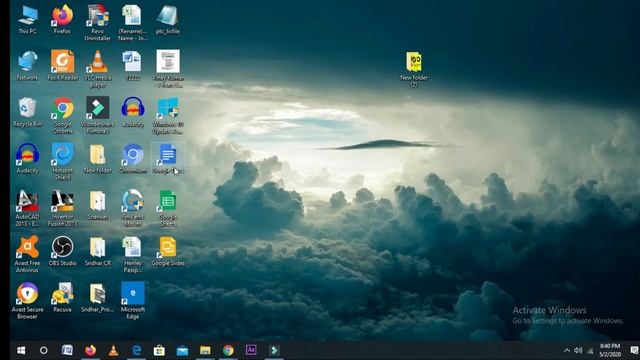This screenshot has width=640, height=360.
Task: Open the Recycle Bin
Action: pyautogui.click(x=27, y=112)
